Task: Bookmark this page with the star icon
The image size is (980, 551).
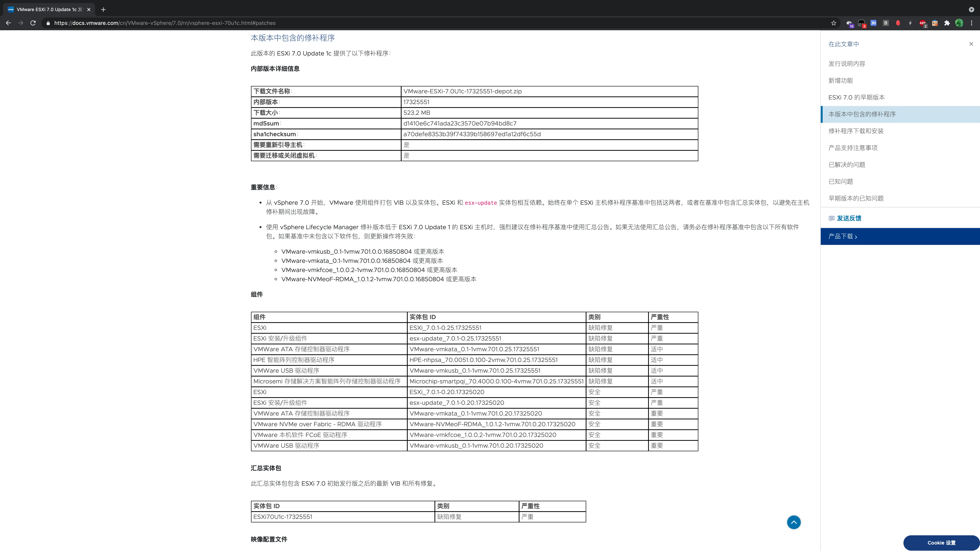Action: tap(834, 23)
